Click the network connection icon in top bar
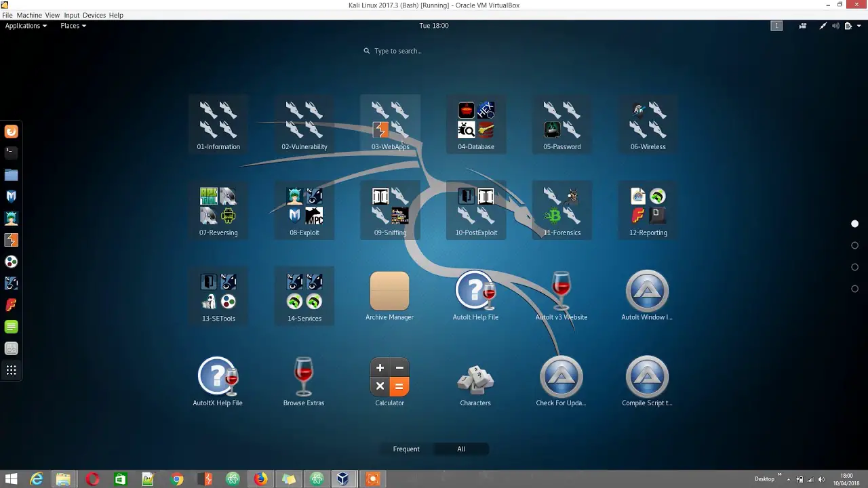This screenshot has height=488, width=868. [823, 26]
